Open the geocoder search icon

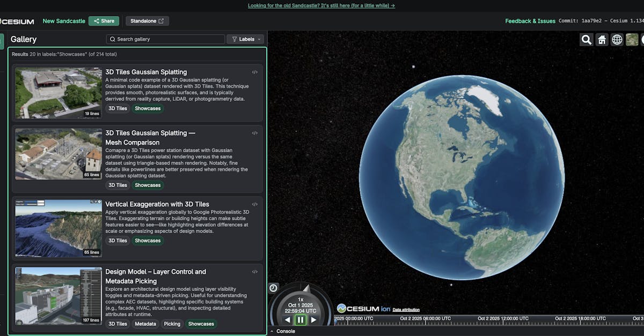587,40
